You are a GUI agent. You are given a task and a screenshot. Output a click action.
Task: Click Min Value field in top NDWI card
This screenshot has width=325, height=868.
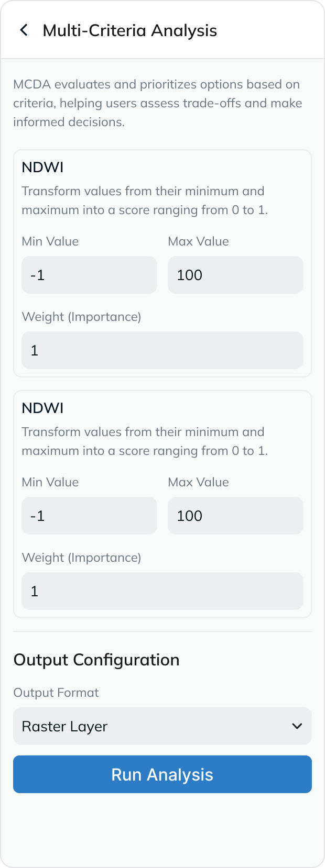(x=89, y=275)
